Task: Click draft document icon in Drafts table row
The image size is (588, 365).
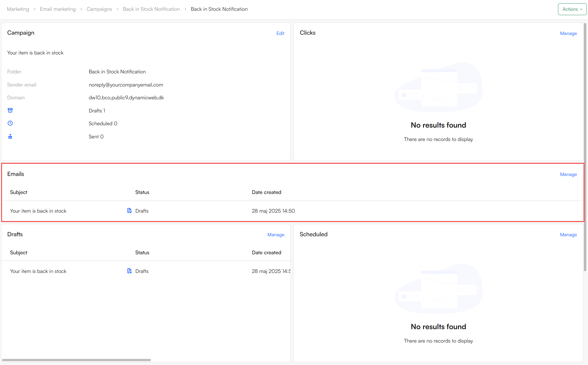Action: pyautogui.click(x=129, y=271)
